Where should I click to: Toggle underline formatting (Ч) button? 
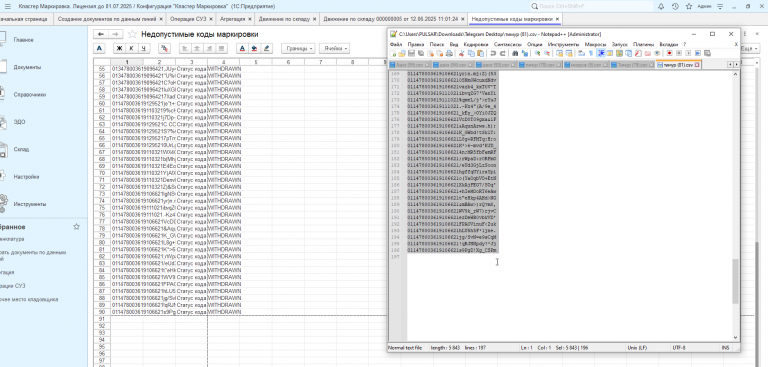143,49
